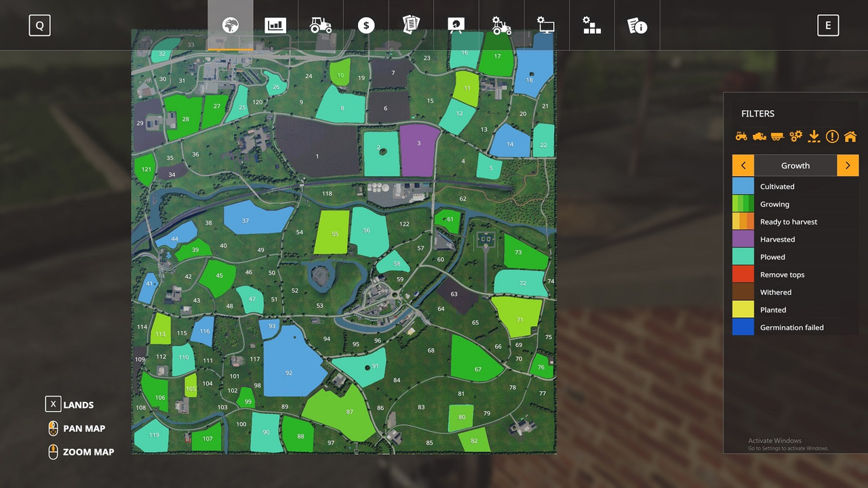Viewport: 868px width, 488px height.
Task: Select green field 45 on map
Action: point(218,278)
